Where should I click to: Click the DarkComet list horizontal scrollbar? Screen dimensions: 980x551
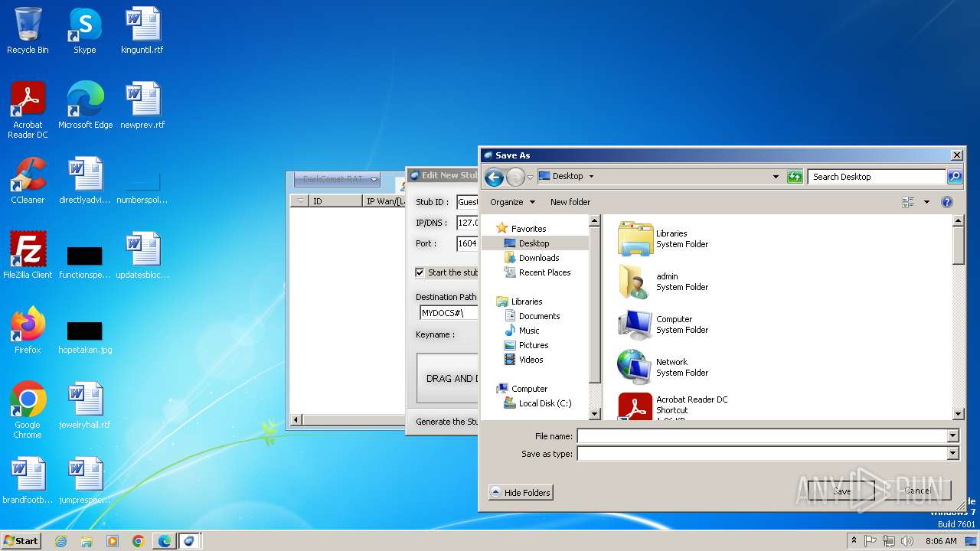(348, 419)
